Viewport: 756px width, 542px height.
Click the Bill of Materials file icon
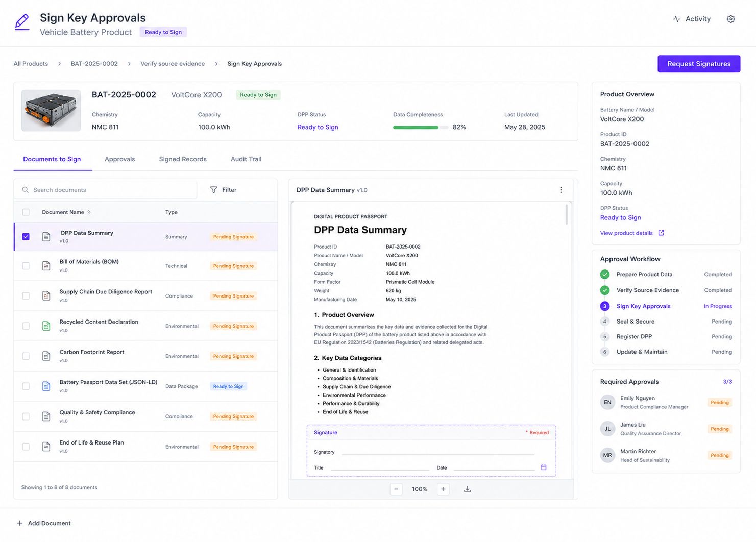[46, 266]
